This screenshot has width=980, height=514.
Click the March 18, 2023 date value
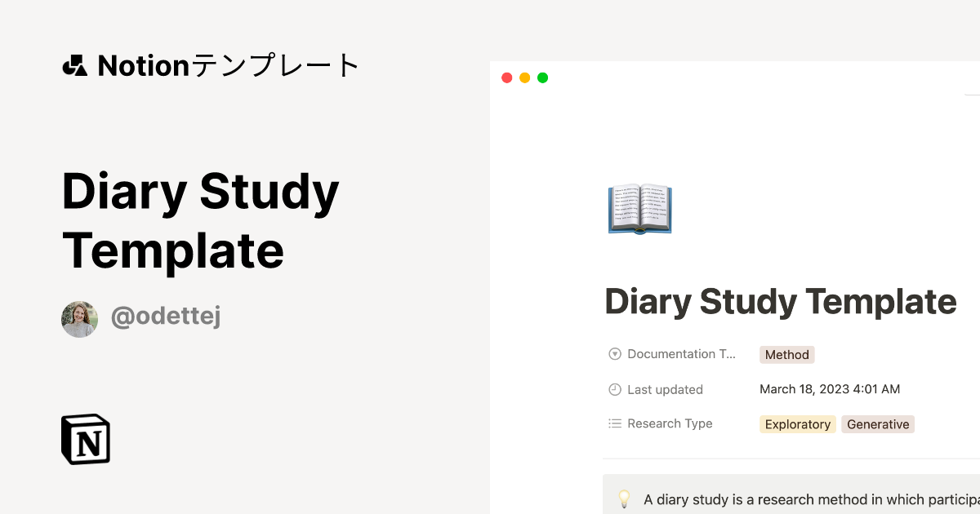click(x=830, y=389)
